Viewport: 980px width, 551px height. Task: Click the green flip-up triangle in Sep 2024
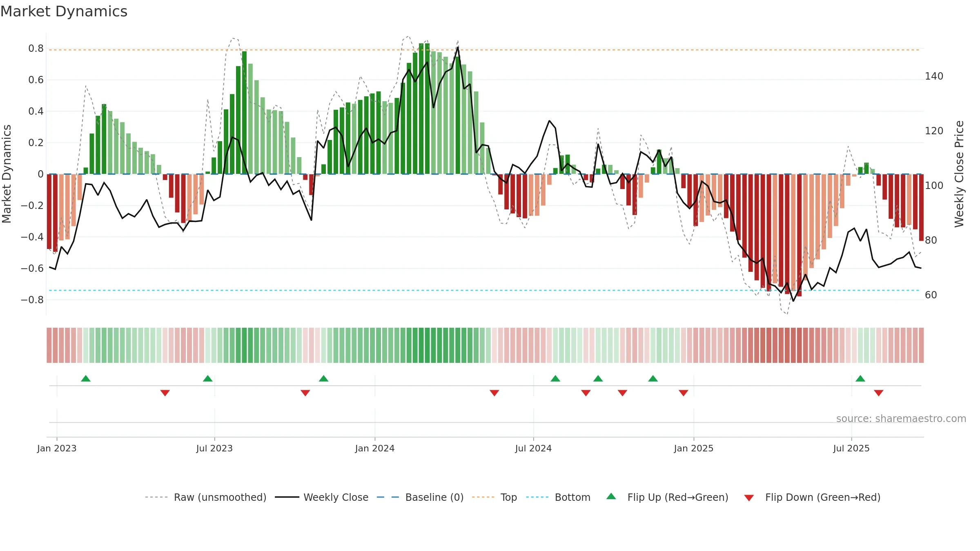(x=598, y=379)
